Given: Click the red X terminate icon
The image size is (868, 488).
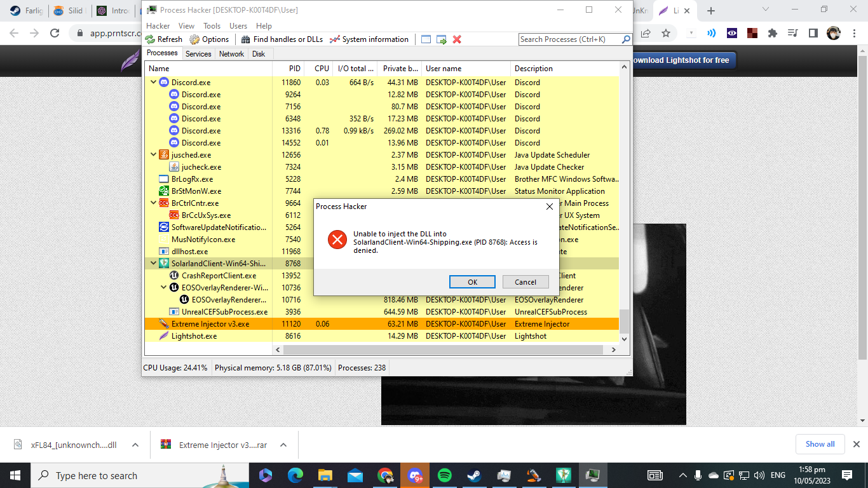Looking at the screenshot, I should coord(457,39).
